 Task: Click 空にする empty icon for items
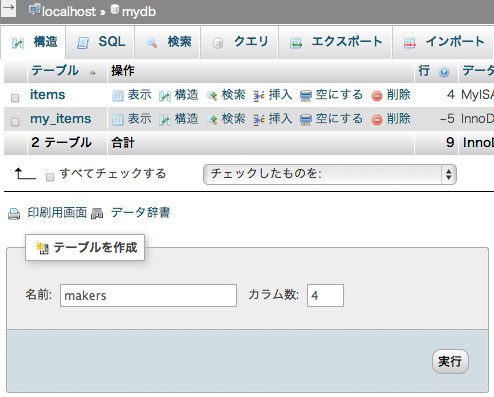[x=306, y=96]
